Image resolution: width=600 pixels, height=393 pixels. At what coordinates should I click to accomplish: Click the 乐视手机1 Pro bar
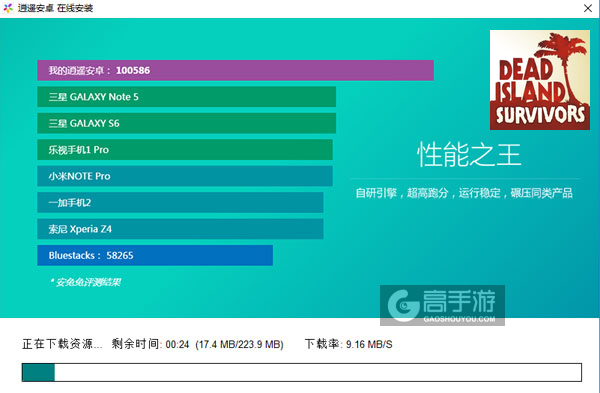(x=185, y=150)
